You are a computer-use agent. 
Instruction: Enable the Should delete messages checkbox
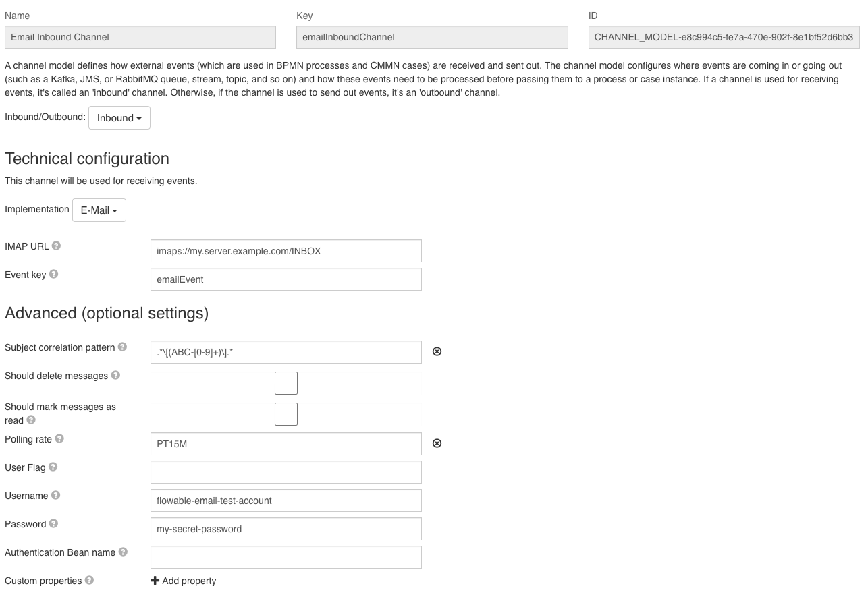point(286,382)
